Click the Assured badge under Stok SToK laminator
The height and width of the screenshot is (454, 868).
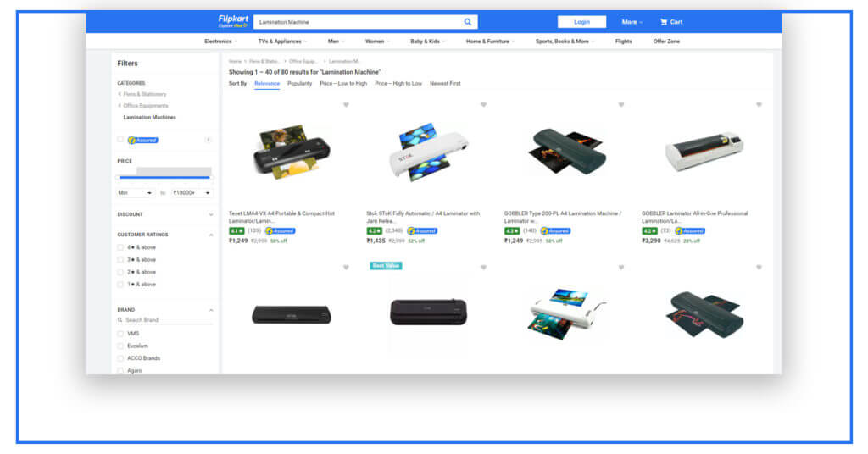(x=422, y=231)
